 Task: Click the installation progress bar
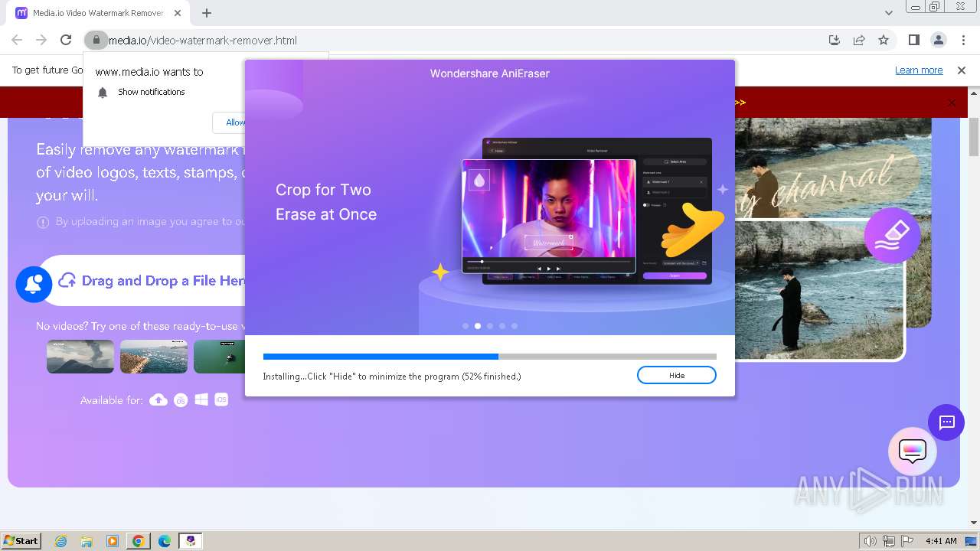(x=490, y=357)
